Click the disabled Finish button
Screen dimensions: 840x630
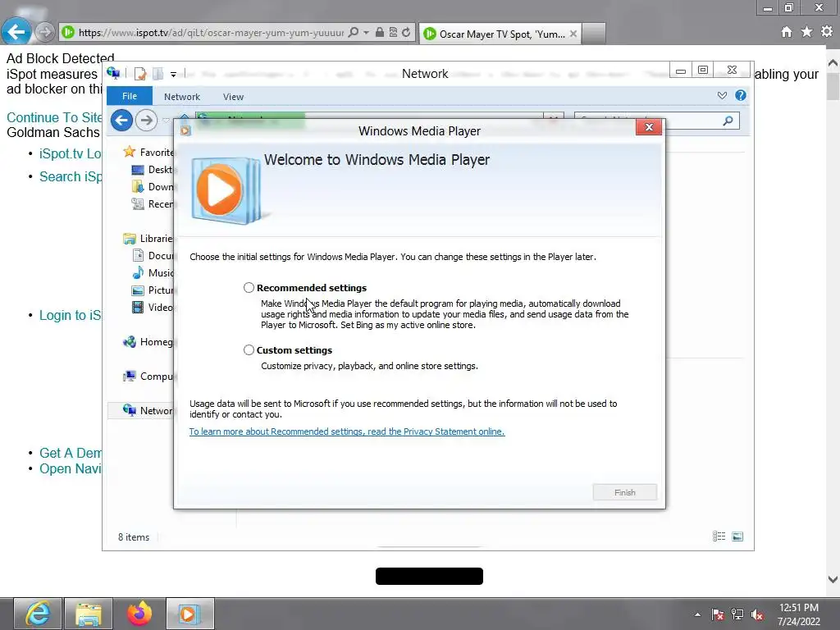click(x=624, y=492)
